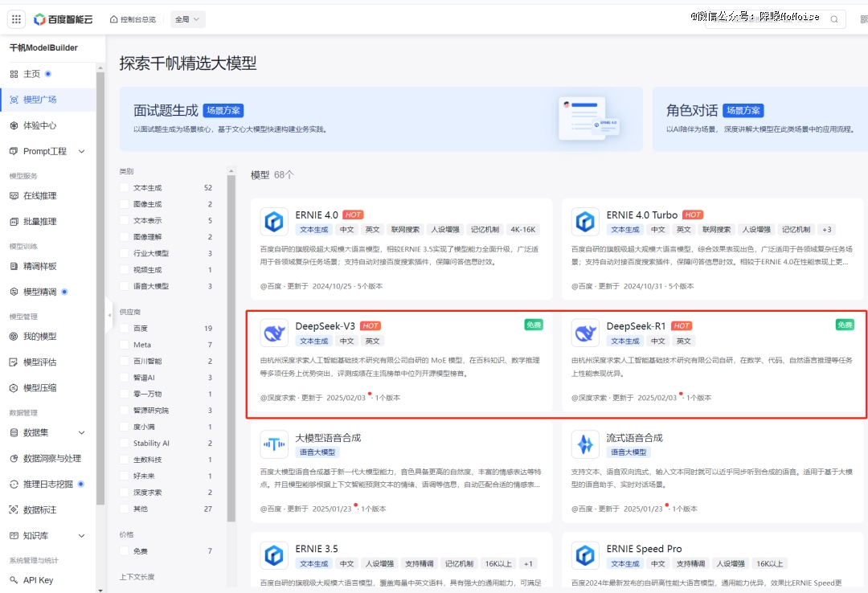Check the 文本表示 category checkbox
This screenshot has width=868, height=593.
point(125,220)
